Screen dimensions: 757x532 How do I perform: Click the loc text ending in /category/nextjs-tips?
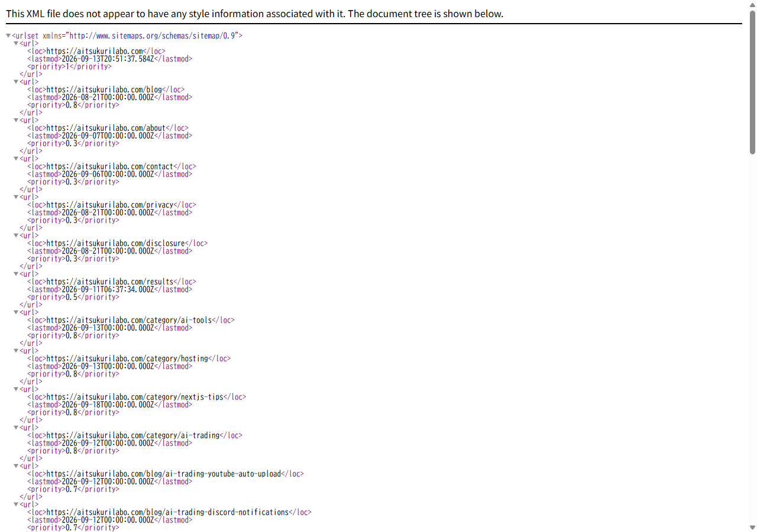click(135, 397)
